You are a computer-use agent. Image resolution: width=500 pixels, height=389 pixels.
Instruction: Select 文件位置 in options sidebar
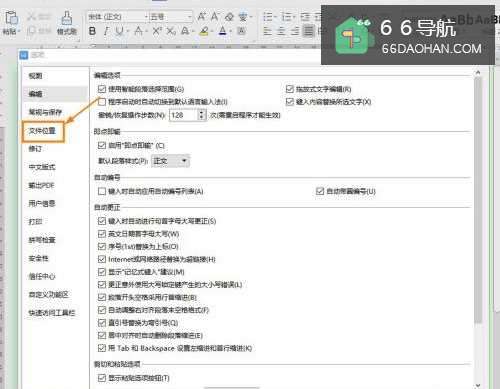[42, 131]
